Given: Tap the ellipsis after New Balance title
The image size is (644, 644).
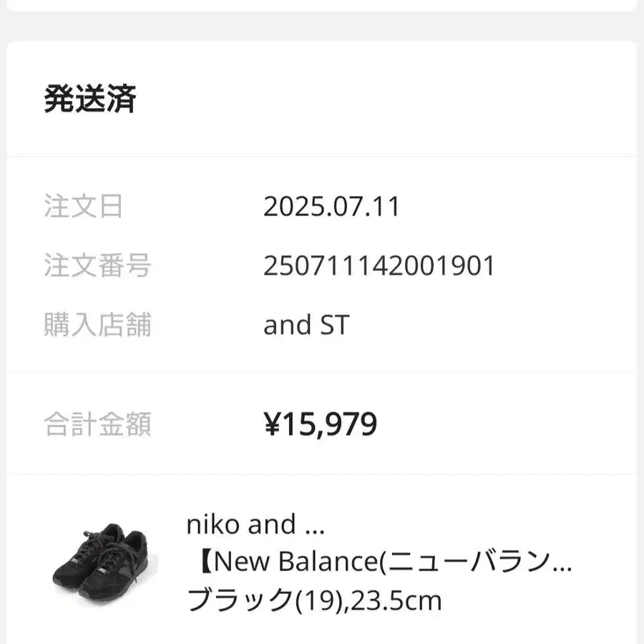Looking at the screenshot, I should (564, 565).
